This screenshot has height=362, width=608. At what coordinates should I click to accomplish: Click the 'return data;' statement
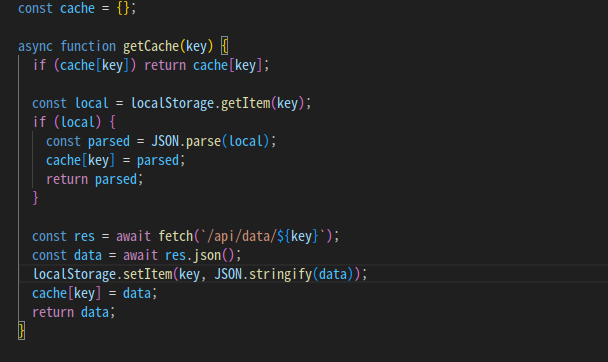(74, 312)
